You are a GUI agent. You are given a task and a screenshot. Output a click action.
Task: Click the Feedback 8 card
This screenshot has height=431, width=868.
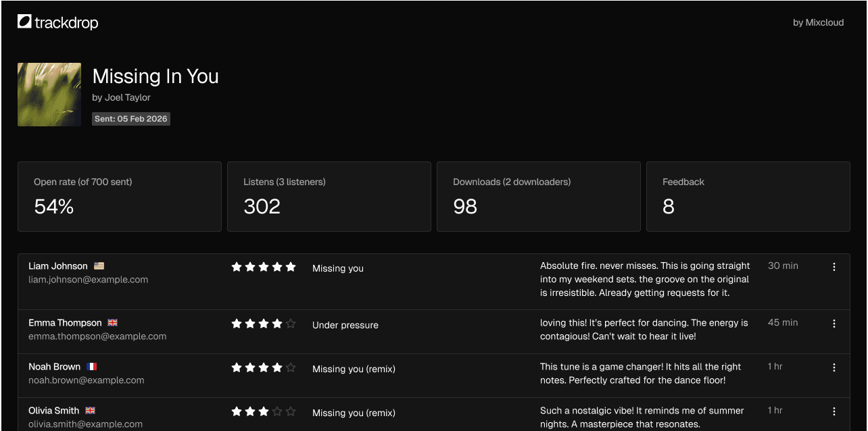pos(748,197)
